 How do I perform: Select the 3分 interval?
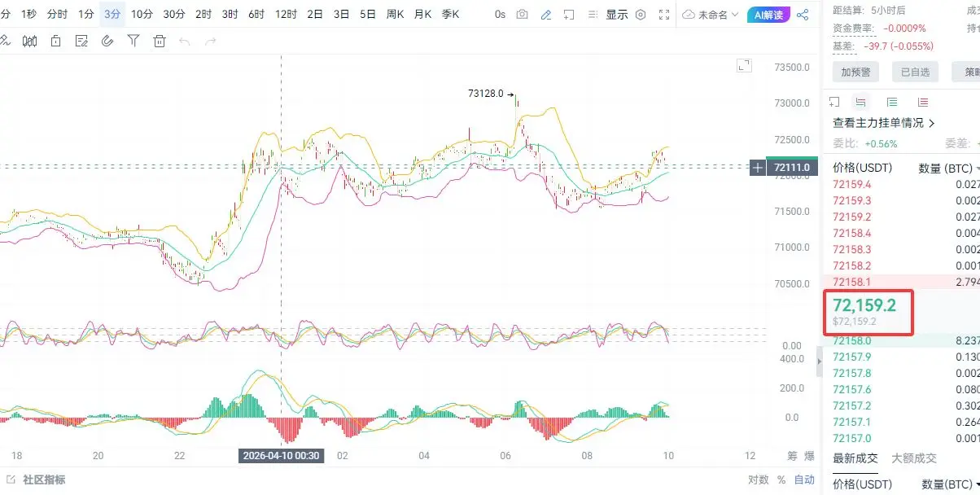tap(112, 14)
